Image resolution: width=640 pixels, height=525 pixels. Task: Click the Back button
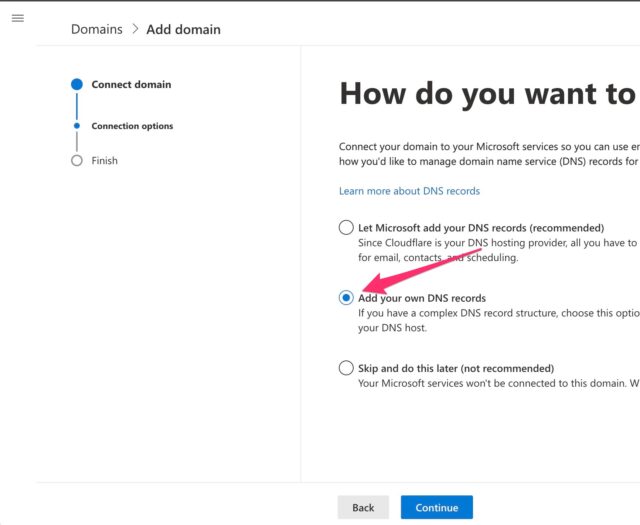click(363, 507)
